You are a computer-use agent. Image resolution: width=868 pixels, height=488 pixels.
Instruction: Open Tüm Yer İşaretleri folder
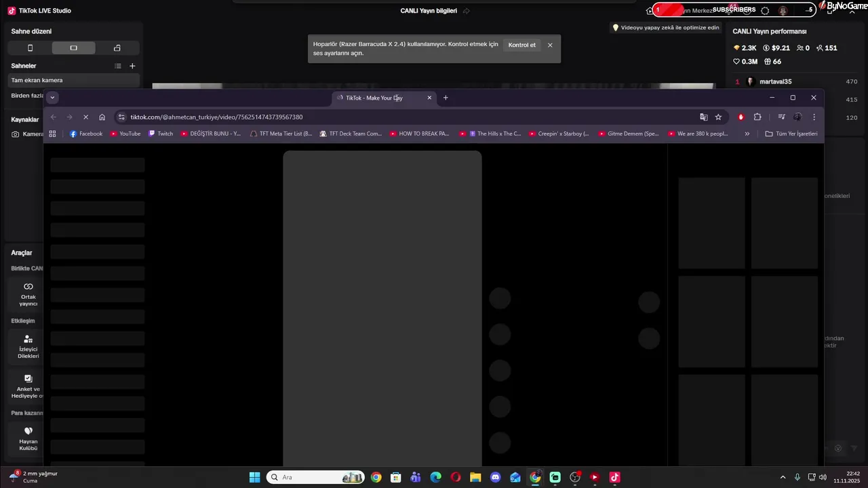(x=791, y=134)
